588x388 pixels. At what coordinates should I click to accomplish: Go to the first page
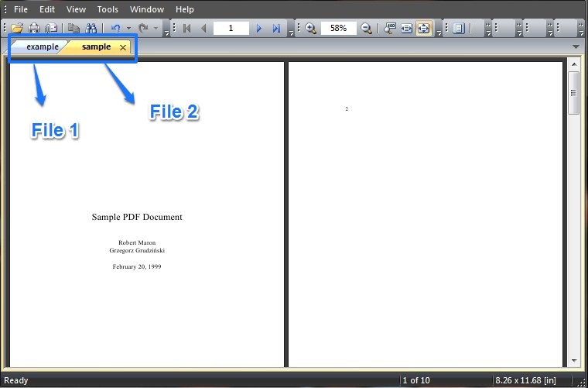(x=186, y=28)
